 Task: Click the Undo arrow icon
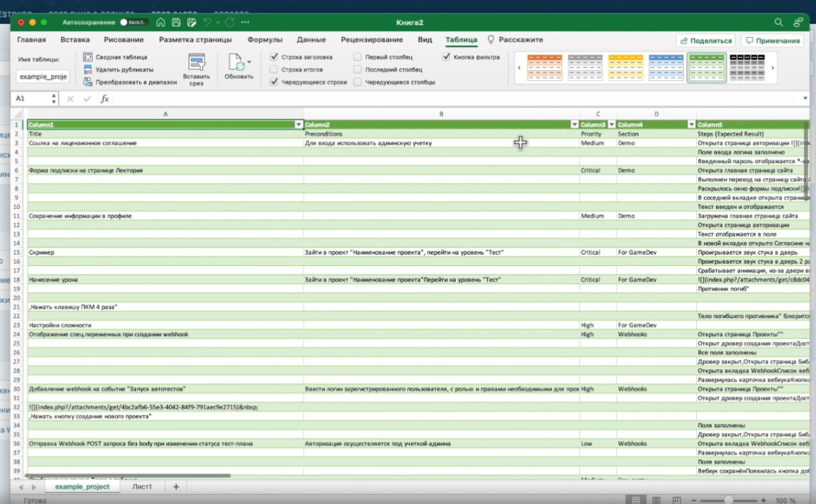pos(207,22)
